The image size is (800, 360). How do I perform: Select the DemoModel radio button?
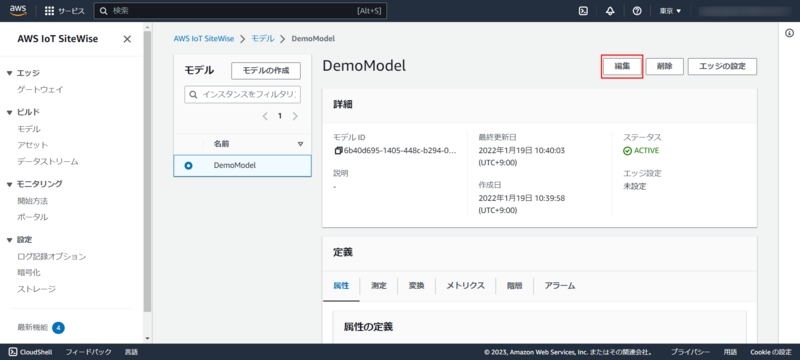188,166
